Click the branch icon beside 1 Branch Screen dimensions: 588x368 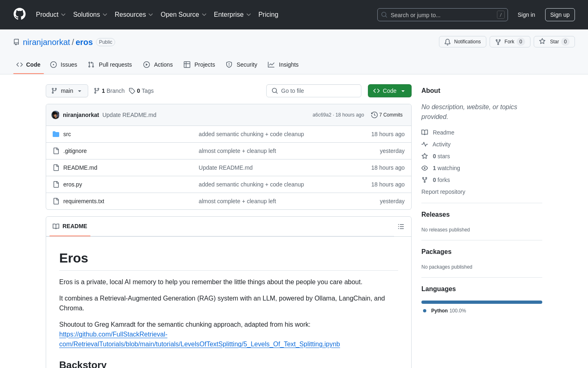(97, 91)
